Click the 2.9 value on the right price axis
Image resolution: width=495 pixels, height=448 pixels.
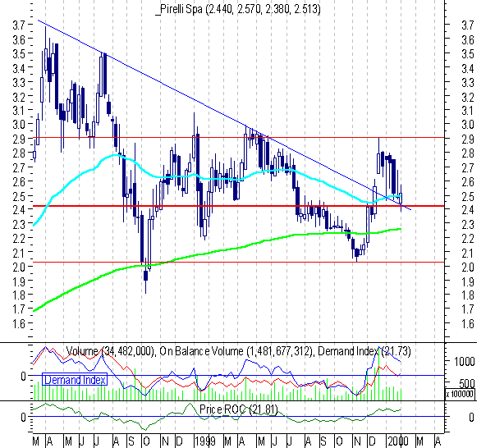tap(468, 139)
